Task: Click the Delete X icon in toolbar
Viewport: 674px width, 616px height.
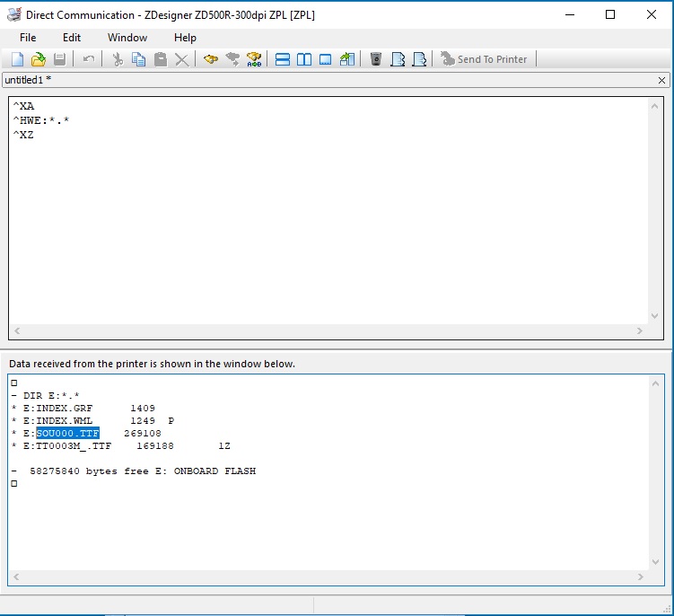Action: 182,59
